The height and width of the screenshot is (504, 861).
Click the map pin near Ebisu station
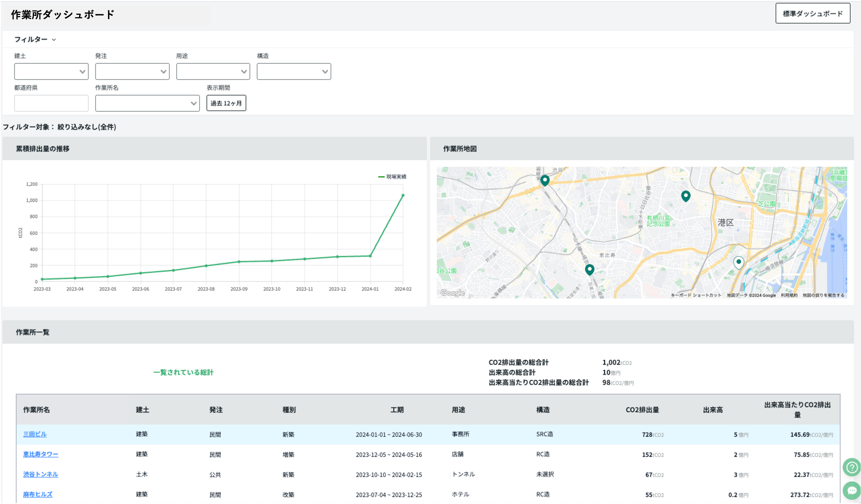[x=589, y=269]
